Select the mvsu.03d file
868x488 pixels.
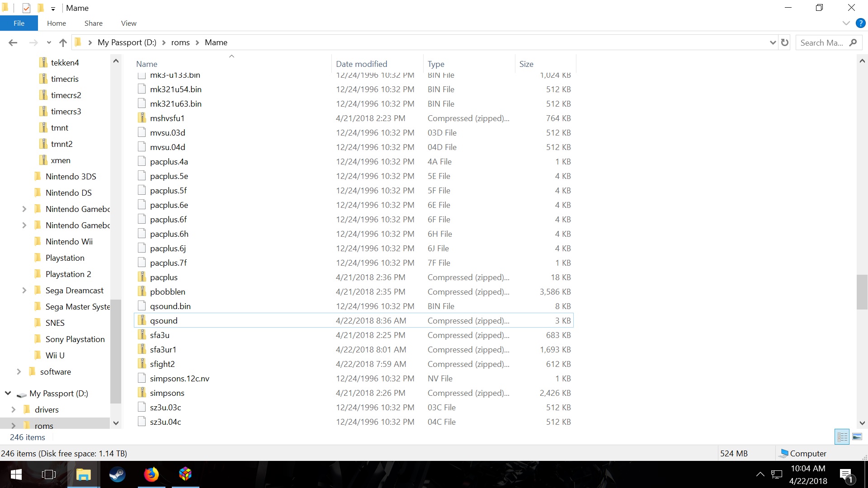(354, 133)
